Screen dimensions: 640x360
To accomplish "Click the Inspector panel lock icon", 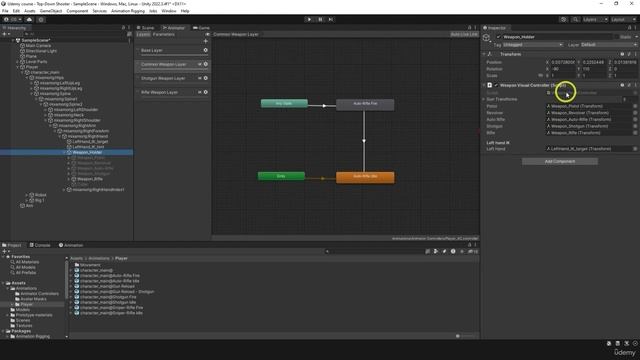I will coord(629,28).
